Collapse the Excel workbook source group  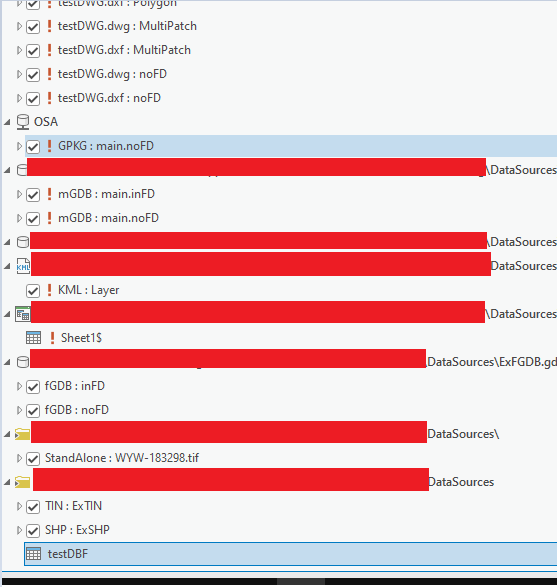7,314
